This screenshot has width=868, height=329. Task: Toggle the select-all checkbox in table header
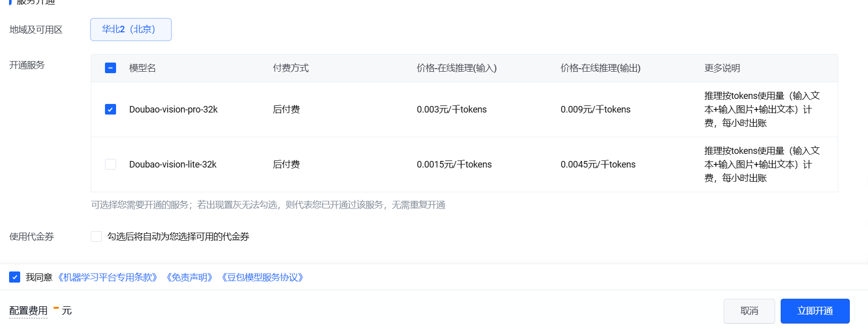[111, 68]
